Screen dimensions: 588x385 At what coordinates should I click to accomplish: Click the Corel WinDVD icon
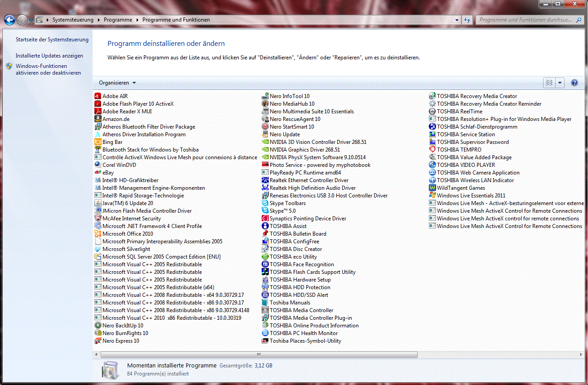98,165
